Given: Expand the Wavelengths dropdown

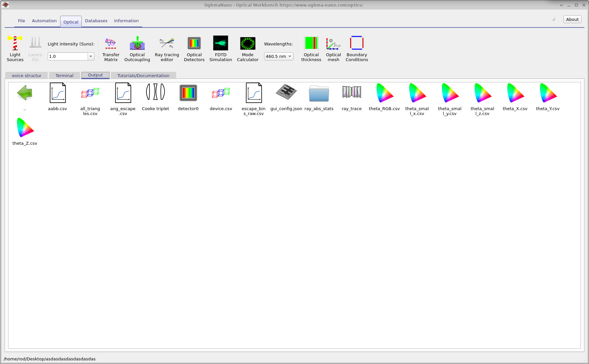Looking at the screenshot, I should click(290, 56).
